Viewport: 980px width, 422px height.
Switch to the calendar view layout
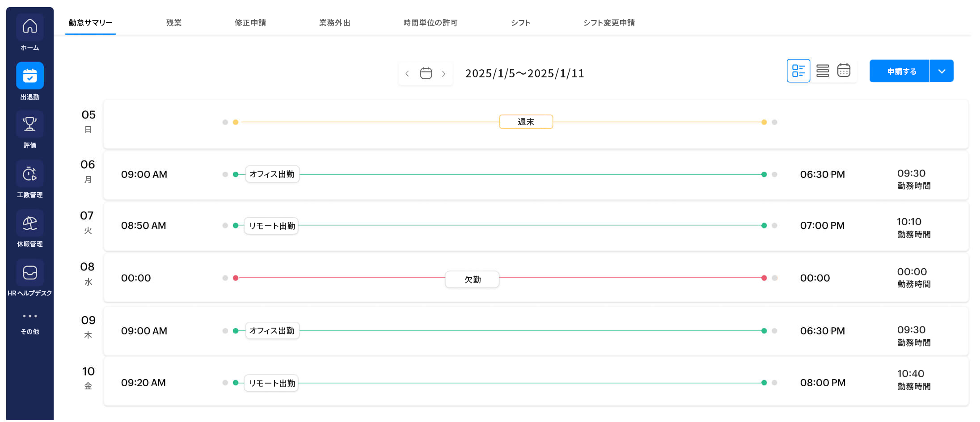click(x=844, y=70)
